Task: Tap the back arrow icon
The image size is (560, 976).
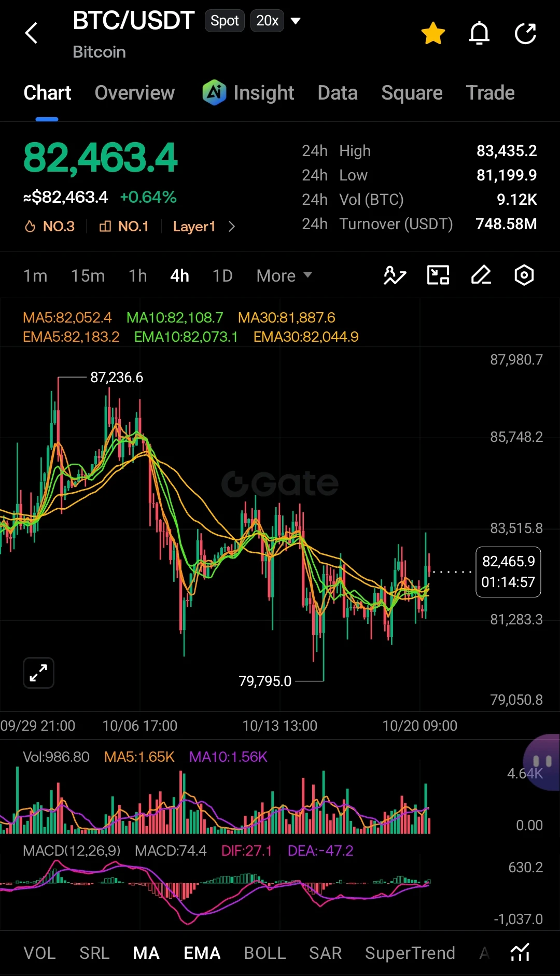Action: [32, 33]
